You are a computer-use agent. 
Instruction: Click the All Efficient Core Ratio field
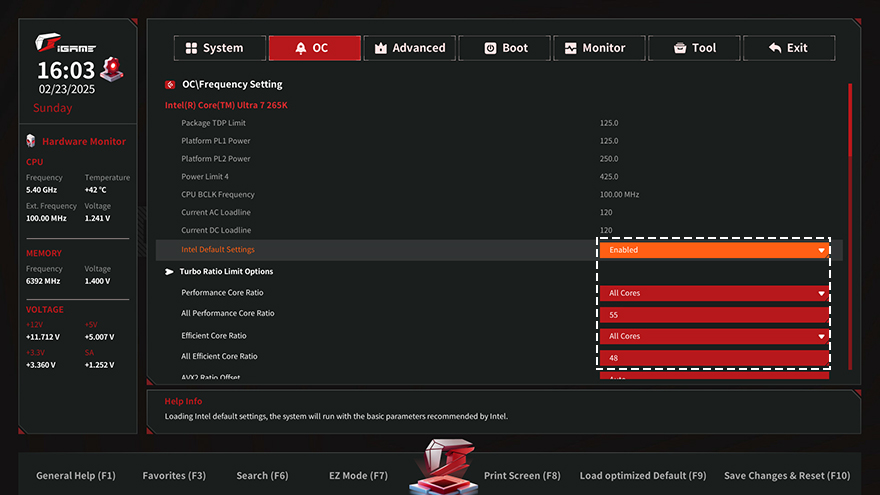pos(714,357)
